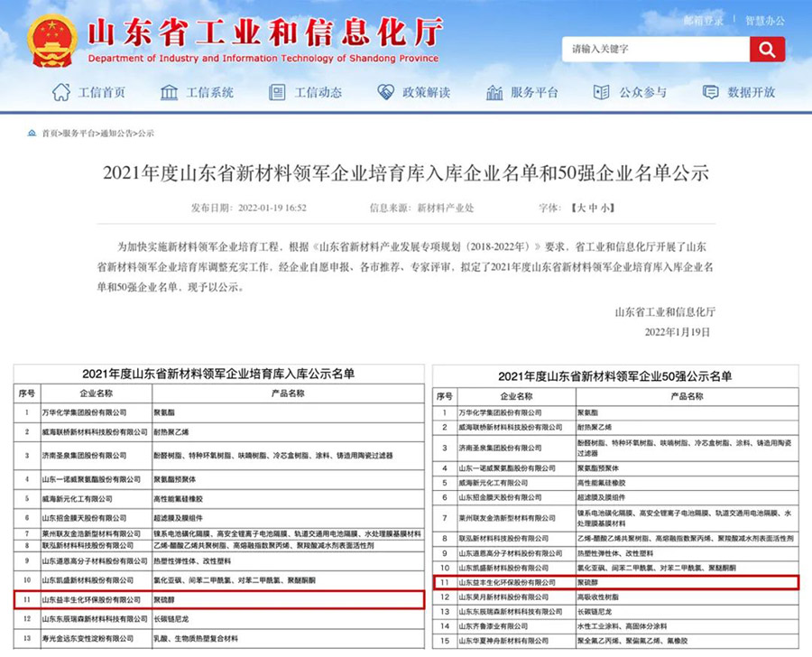The width and height of the screenshot is (812, 657).
Task: Click 山东齐鲁漆业有限公司 in the right table
Action: point(493,626)
